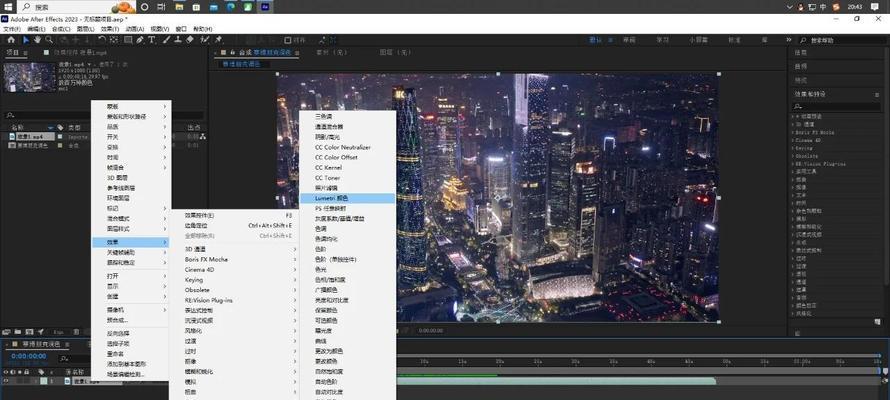Choose CC Kernel effect

tap(347, 167)
